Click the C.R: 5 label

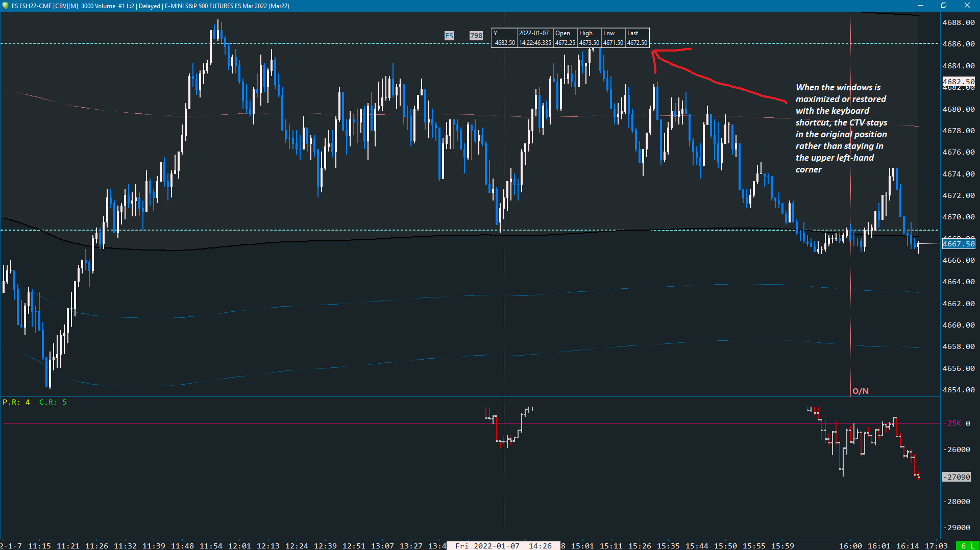(53, 402)
